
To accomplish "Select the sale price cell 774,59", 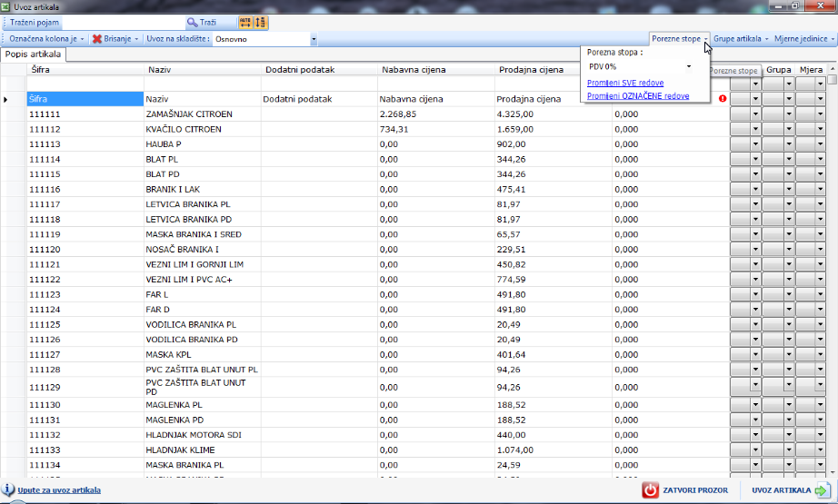I will 554,279.
